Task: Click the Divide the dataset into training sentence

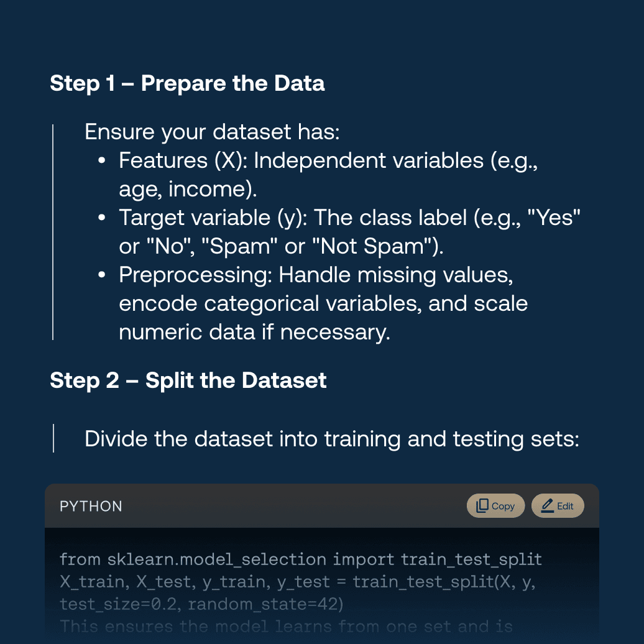Action: pos(332,439)
